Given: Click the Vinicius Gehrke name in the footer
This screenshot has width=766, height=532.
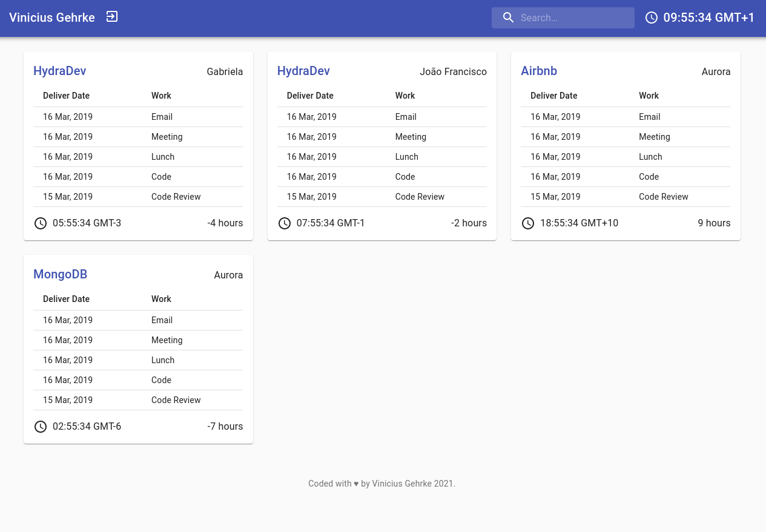Looking at the screenshot, I should [401, 484].
